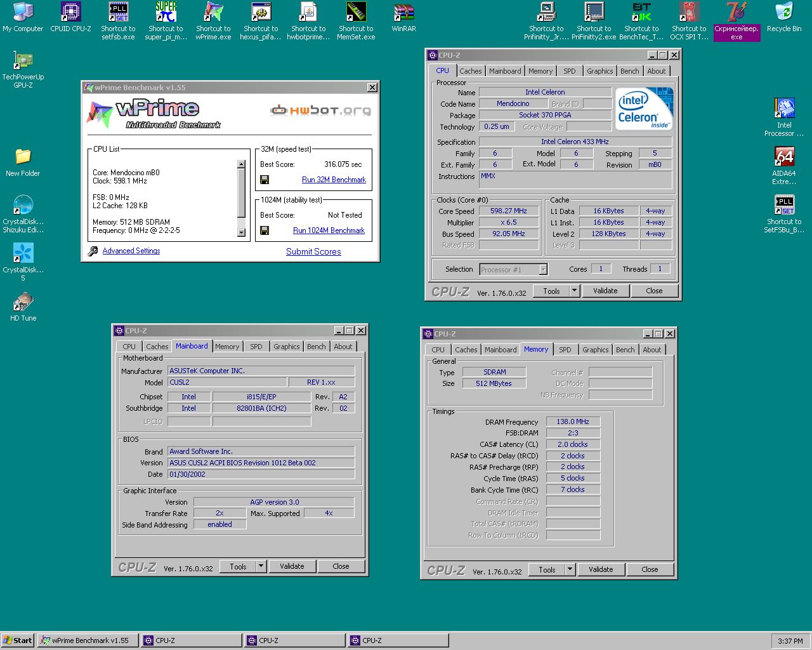Image resolution: width=812 pixels, height=650 pixels.
Task: Select the highlighted Скринсейвер.exe icon
Action: [737, 21]
